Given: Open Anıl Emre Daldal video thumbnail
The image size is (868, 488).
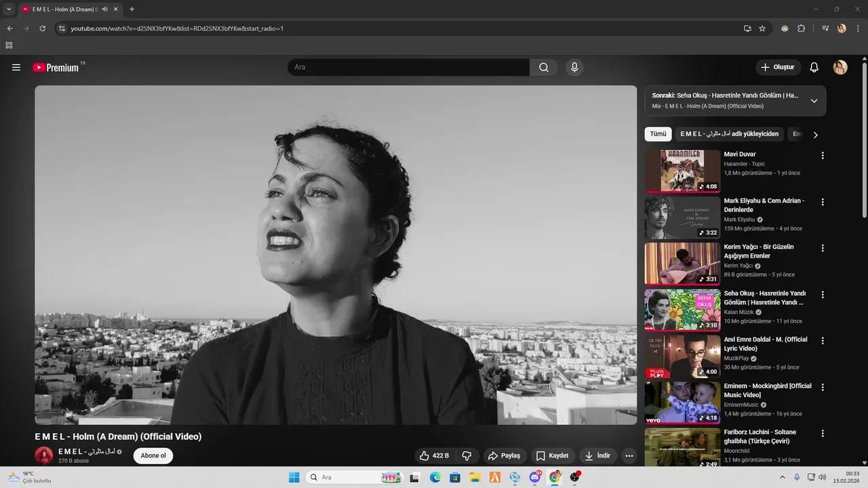Looking at the screenshot, I should [x=682, y=357].
